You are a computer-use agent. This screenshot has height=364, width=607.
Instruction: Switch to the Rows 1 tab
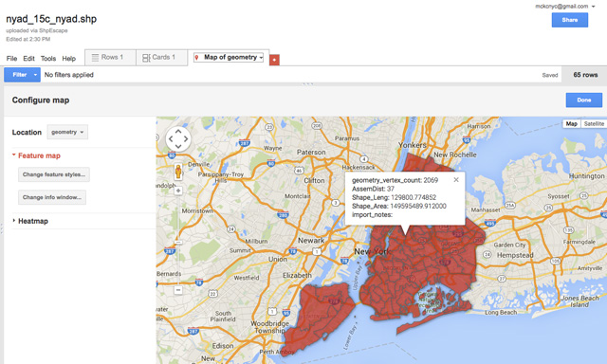click(110, 57)
